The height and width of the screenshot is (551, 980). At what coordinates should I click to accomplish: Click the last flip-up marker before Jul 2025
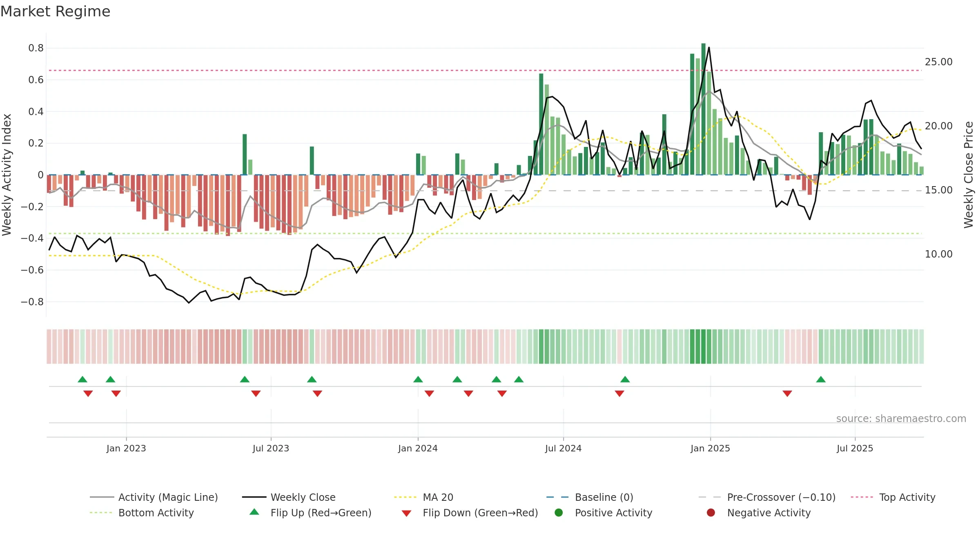click(x=821, y=379)
